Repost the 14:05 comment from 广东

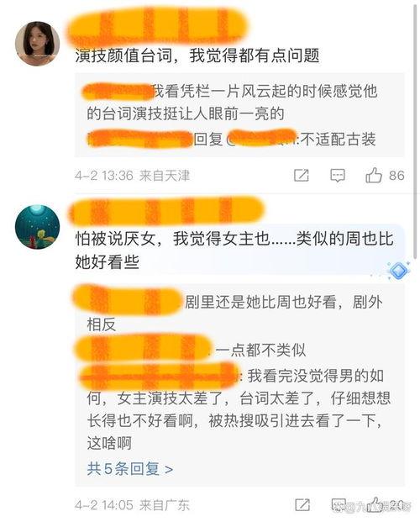(302, 504)
